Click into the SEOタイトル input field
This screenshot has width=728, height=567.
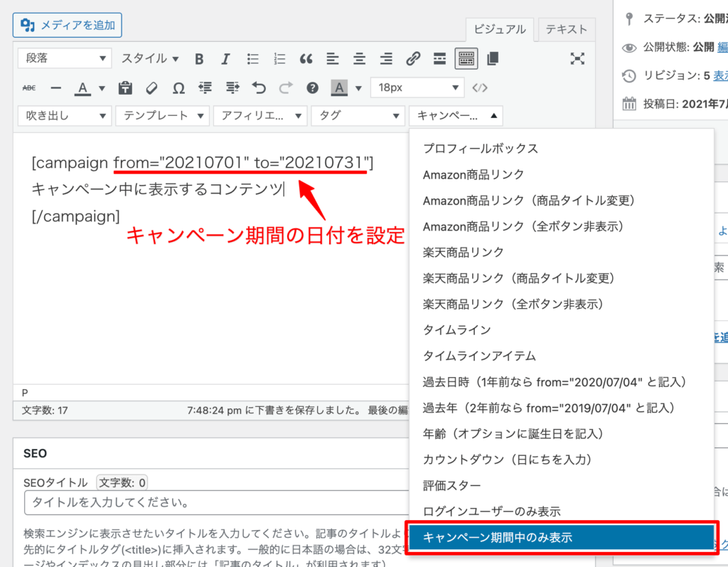tap(216, 502)
